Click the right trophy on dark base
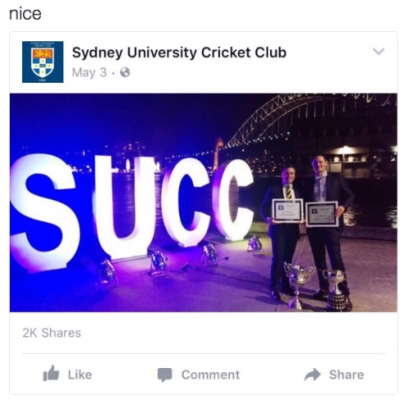The width and height of the screenshot is (409, 400). pyautogui.click(x=337, y=290)
